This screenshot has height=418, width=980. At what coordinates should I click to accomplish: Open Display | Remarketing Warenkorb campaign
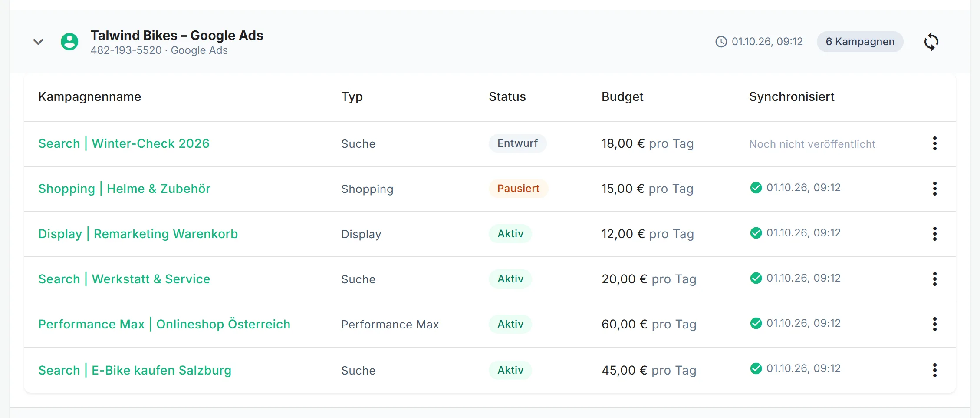click(x=138, y=234)
